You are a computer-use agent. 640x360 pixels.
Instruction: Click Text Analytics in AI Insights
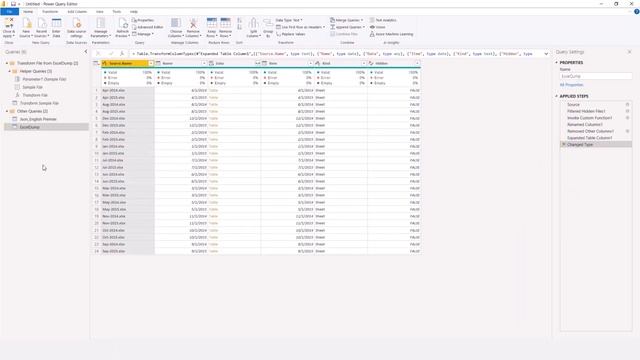(x=383, y=20)
